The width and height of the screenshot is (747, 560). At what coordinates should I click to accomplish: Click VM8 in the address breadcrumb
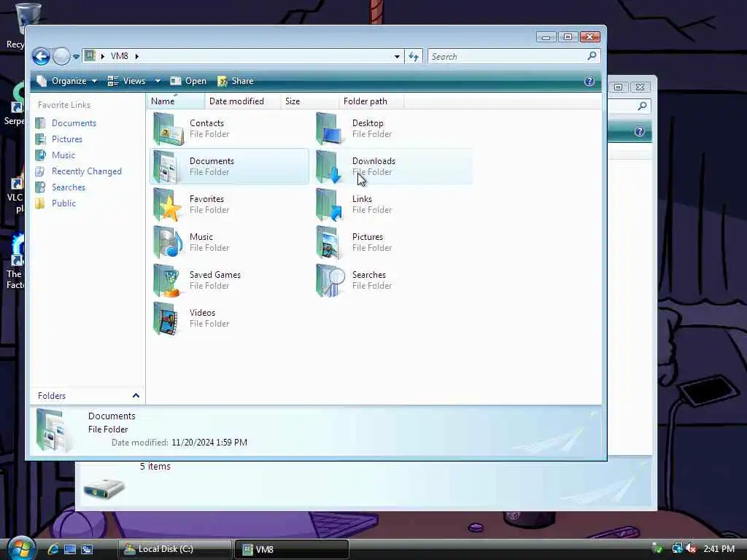[120, 56]
